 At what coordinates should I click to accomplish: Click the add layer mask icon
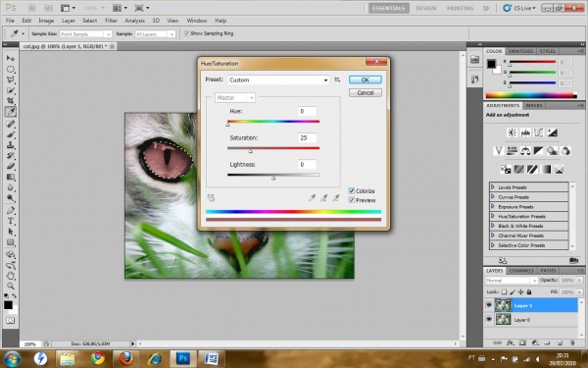[522, 342]
